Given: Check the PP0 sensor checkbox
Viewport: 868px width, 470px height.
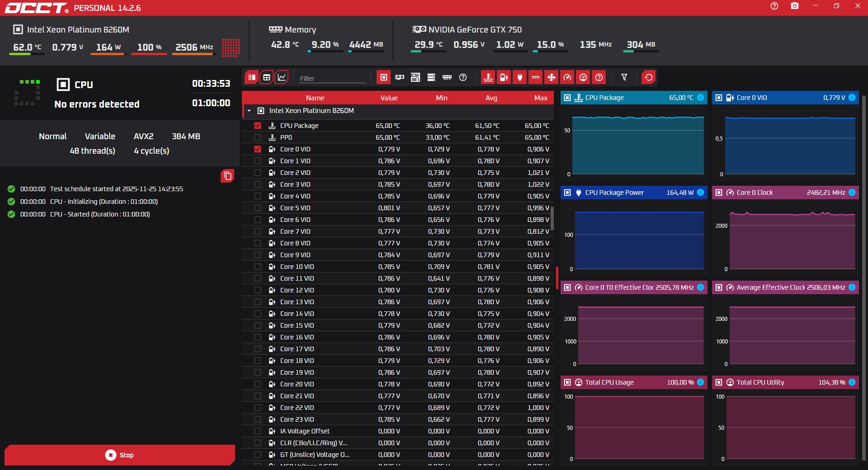Looking at the screenshot, I should (x=258, y=137).
